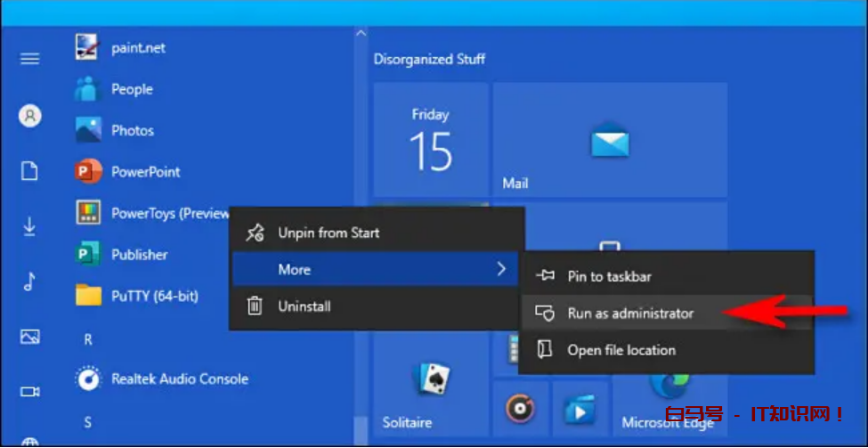This screenshot has height=448, width=868.
Task: Open the paint.net app icon
Action: tap(87, 48)
